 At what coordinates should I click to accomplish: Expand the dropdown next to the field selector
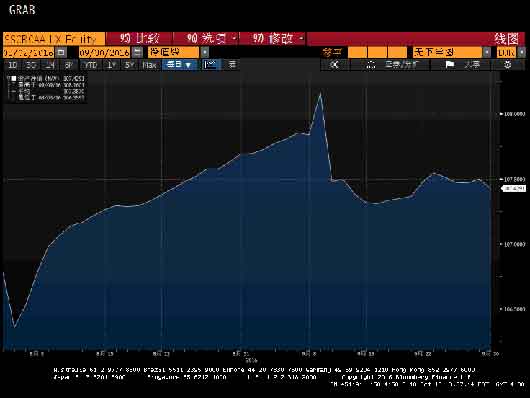point(205,52)
